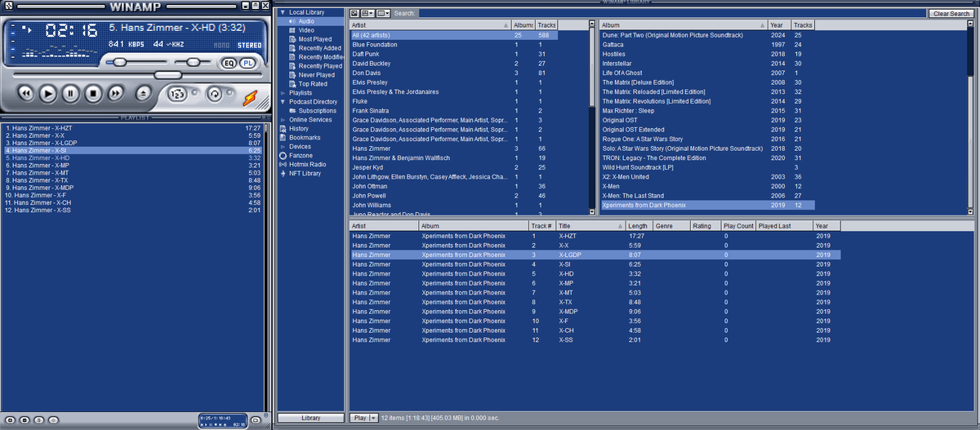Open the Bookmarks item in library tree
Screen dimensions: 980x430
click(305, 138)
